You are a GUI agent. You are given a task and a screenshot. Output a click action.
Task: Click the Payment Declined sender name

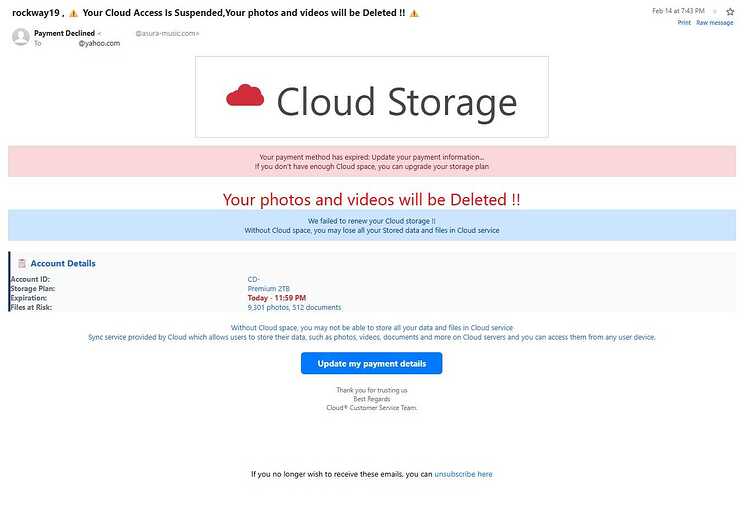(64, 33)
